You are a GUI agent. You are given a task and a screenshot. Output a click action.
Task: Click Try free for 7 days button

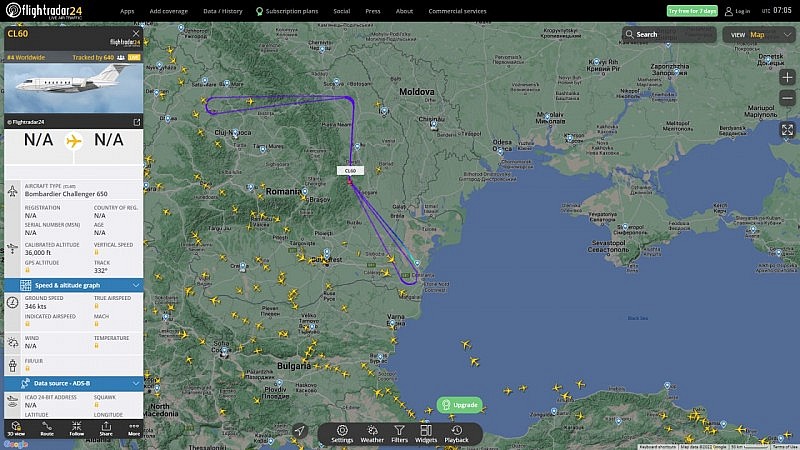(692, 11)
